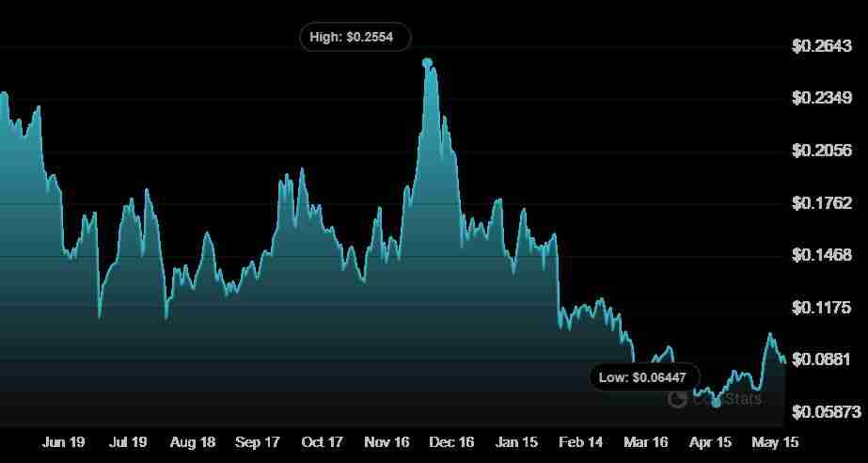Click the High: $0.2554 label
Viewport: 868px width, 463px height.
coord(355,38)
